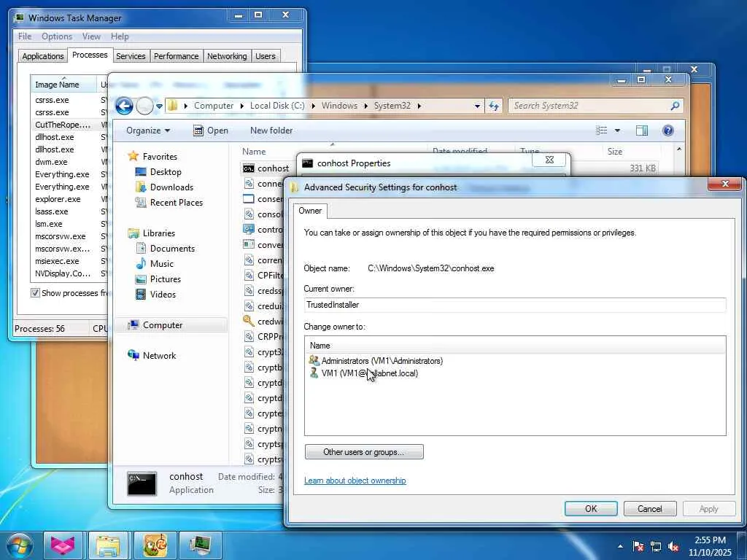Click the muted volume tray icon
Image resolution: width=747 pixels, height=560 pixels.
click(673, 547)
